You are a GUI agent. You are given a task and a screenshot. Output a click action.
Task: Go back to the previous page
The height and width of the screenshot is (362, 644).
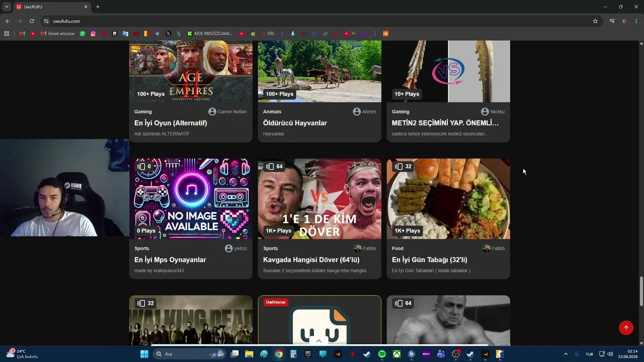click(x=8, y=21)
